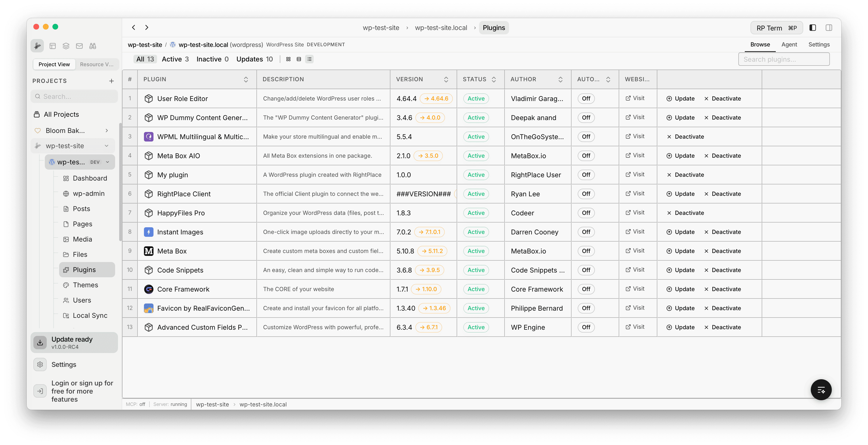Deactivate the WPML Multilingual plugin
This screenshot has height=445, width=868.
click(x=686, y=137)
